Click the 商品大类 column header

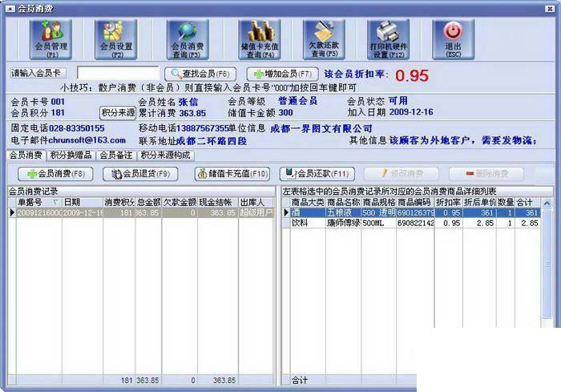[307, 202]
